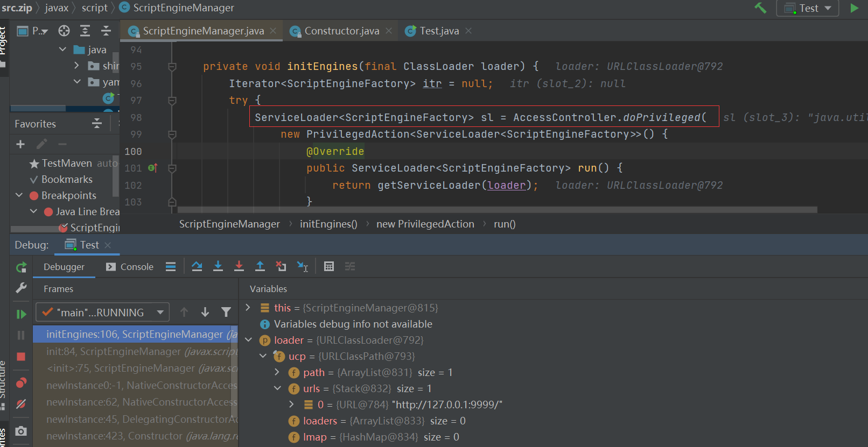Image resolution: width=868 pixels, height=447 pixels.
Task: Click the red Stop debug icon
Action: tap(21, 357)
